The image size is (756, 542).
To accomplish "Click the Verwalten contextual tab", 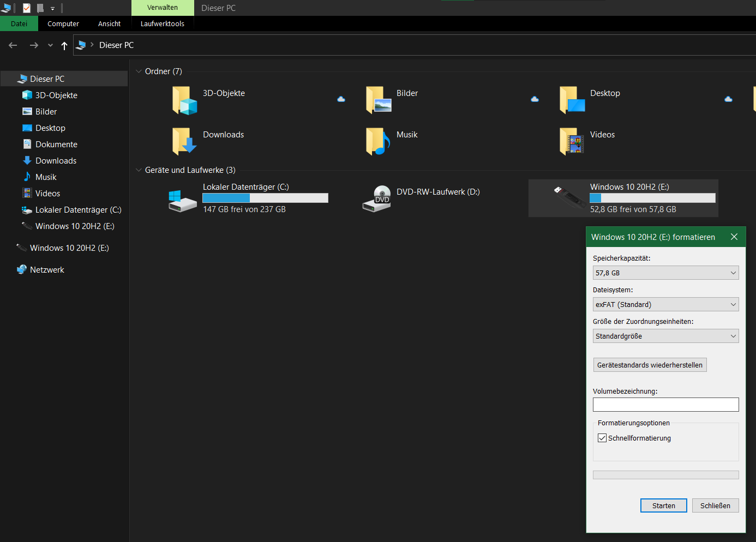I will pyautogui.click(x=163, y=8).
